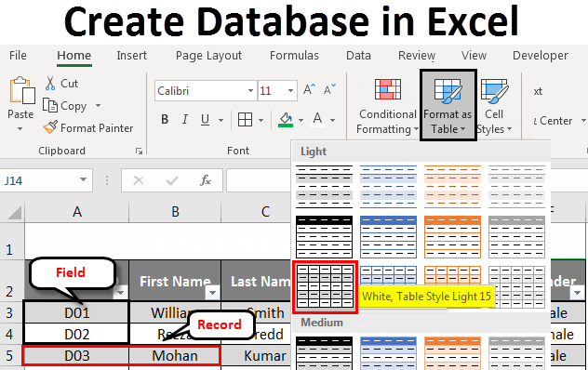
Task: Open First Name column filter dropdown
Action: pos(213,293)
